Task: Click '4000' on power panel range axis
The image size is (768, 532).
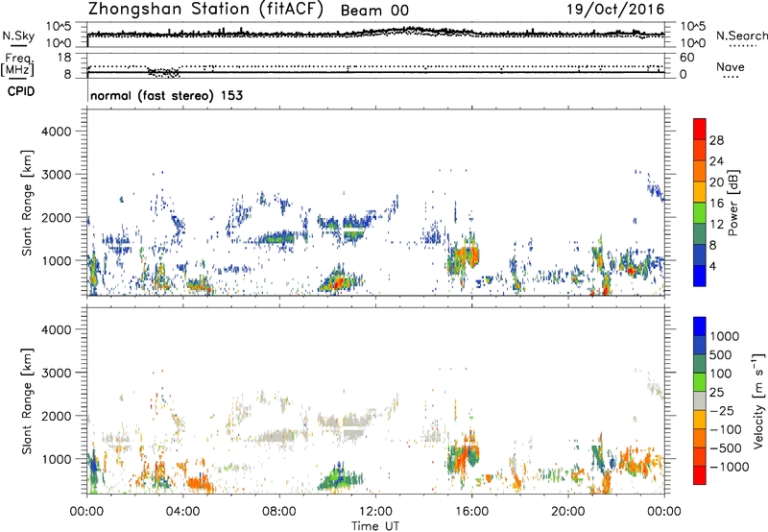Action: tap(57, 132)
